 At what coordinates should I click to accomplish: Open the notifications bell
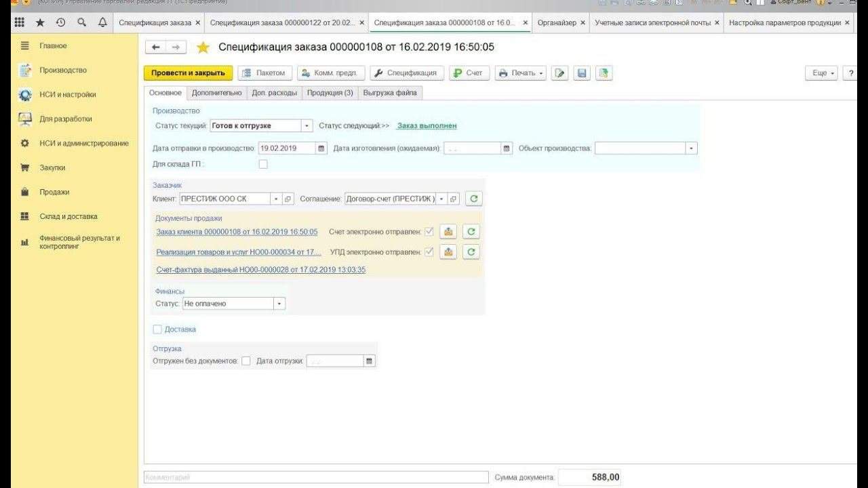102,22
